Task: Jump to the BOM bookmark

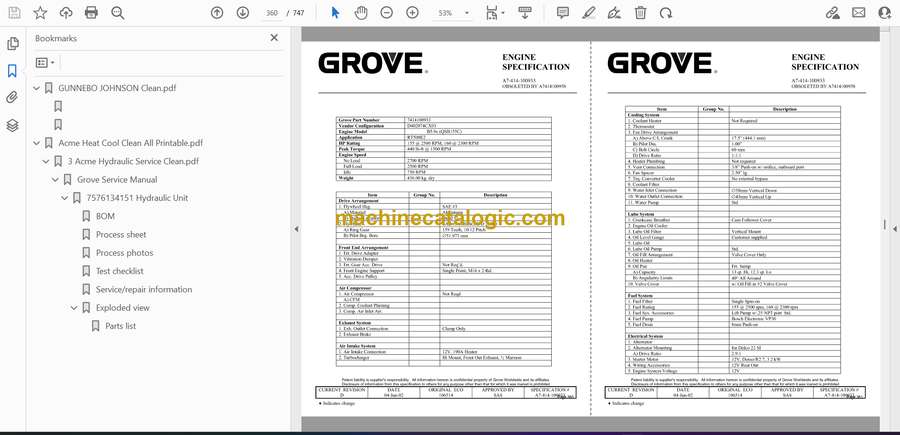Action: tap(105, 216)
